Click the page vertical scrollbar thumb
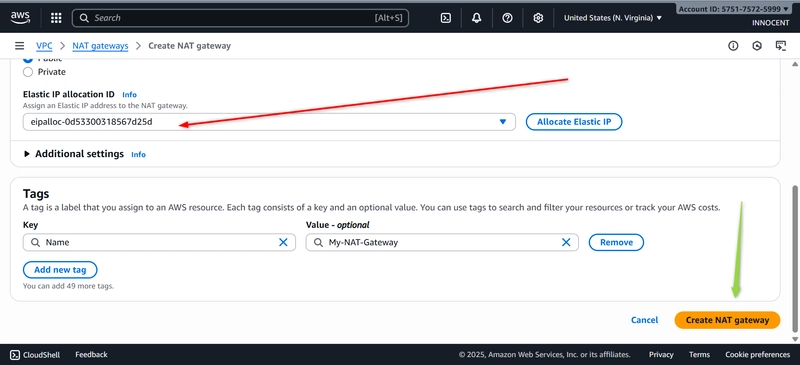This screenshot has height=365, width=800. (794, 258)
